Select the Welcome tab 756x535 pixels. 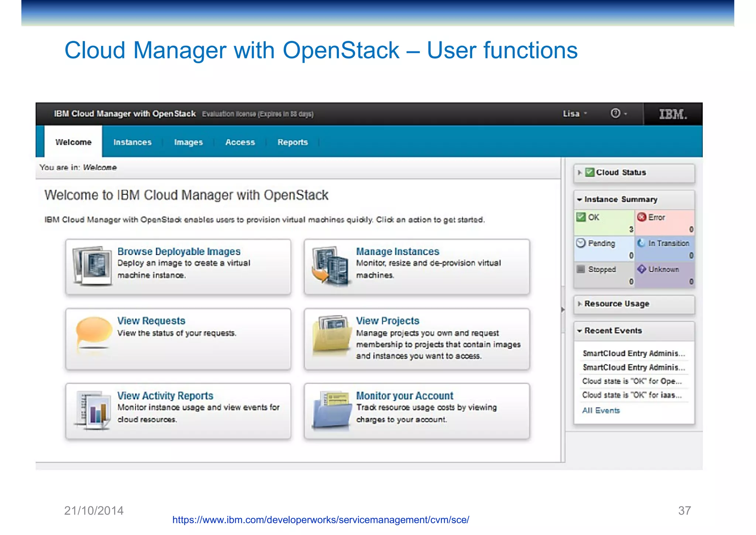pos(73,142)
